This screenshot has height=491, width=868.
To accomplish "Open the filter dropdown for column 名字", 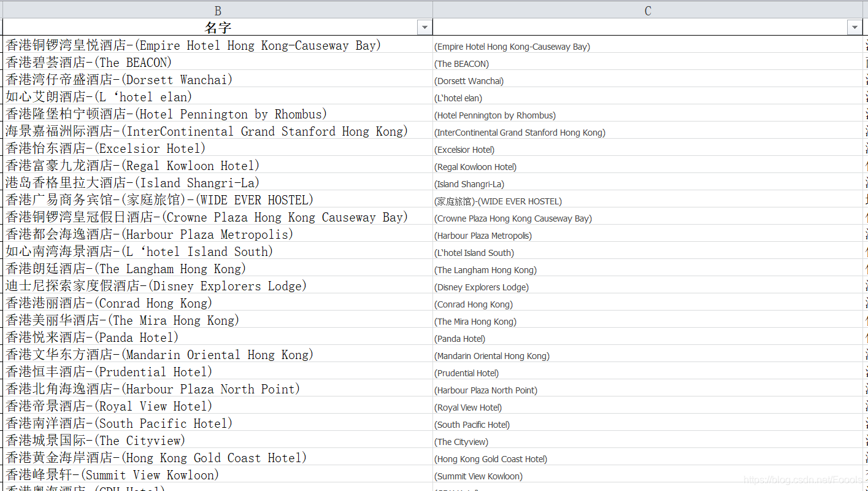I will tap(424, 28).
